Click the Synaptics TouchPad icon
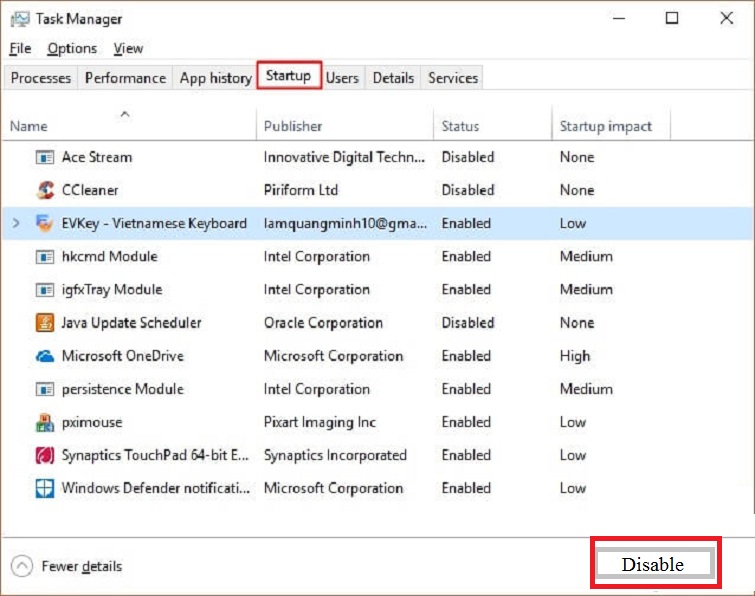This screenshot has width=755, height=596. [x=44, y=455]
